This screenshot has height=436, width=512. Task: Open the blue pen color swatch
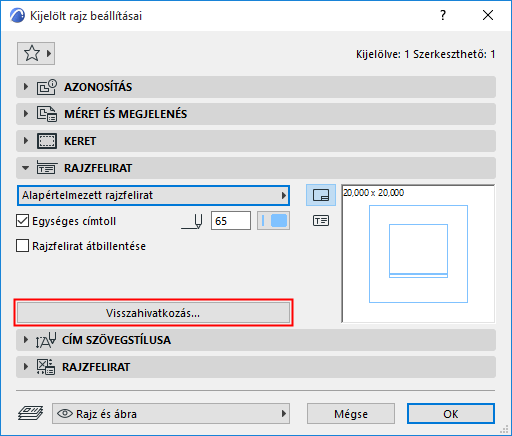(273, 221)
